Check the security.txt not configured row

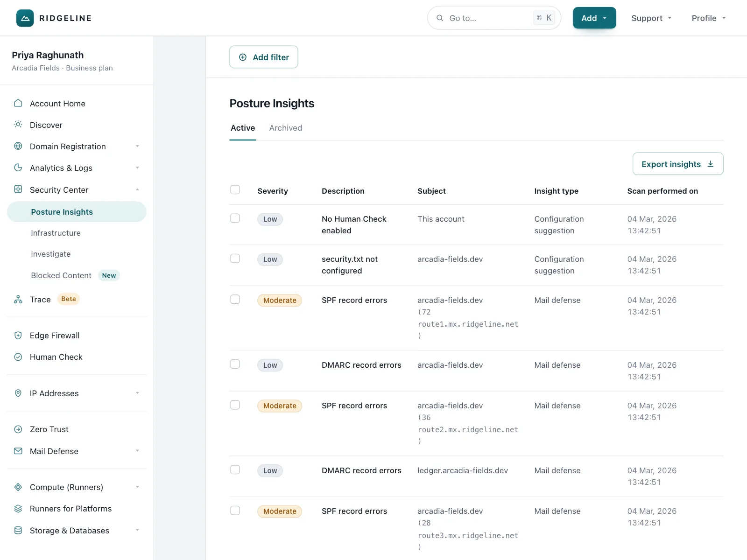click(235, 259)
